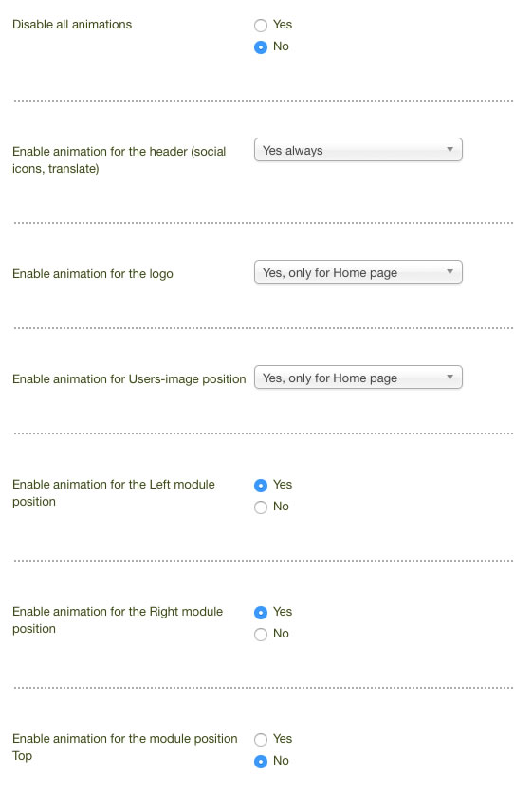514x812 pixels.
Task: Open Users-image position animation dropdown
Action: [x=358, y=378]
